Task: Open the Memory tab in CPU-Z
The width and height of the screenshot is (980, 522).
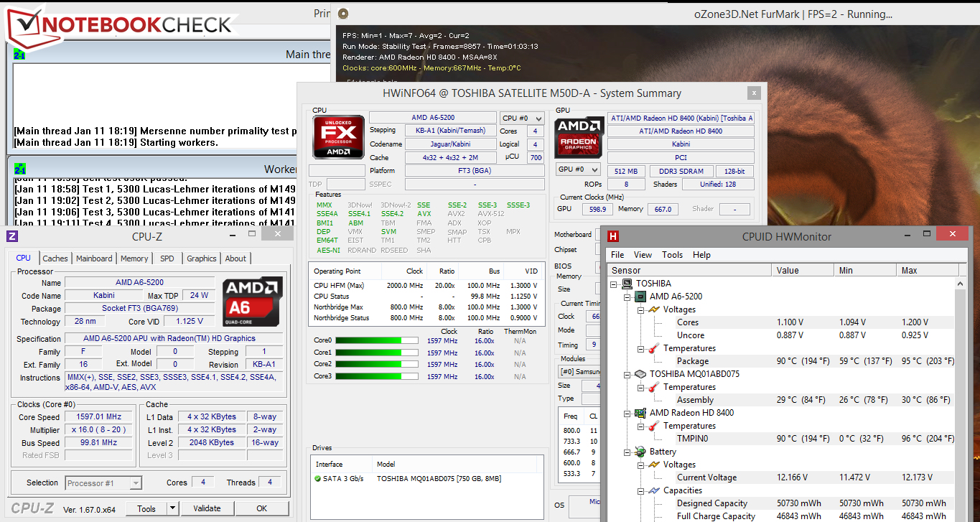Action: (134, 258)
